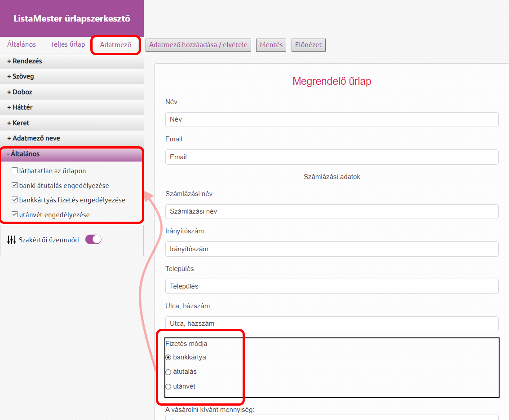
Task: Expand the Rendezés section
Action: 72,61
